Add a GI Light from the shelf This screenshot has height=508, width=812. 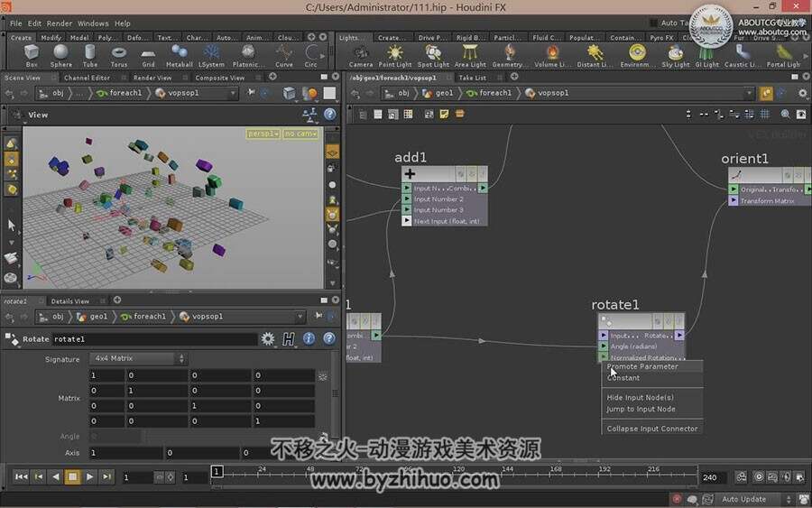pos(706,56)
